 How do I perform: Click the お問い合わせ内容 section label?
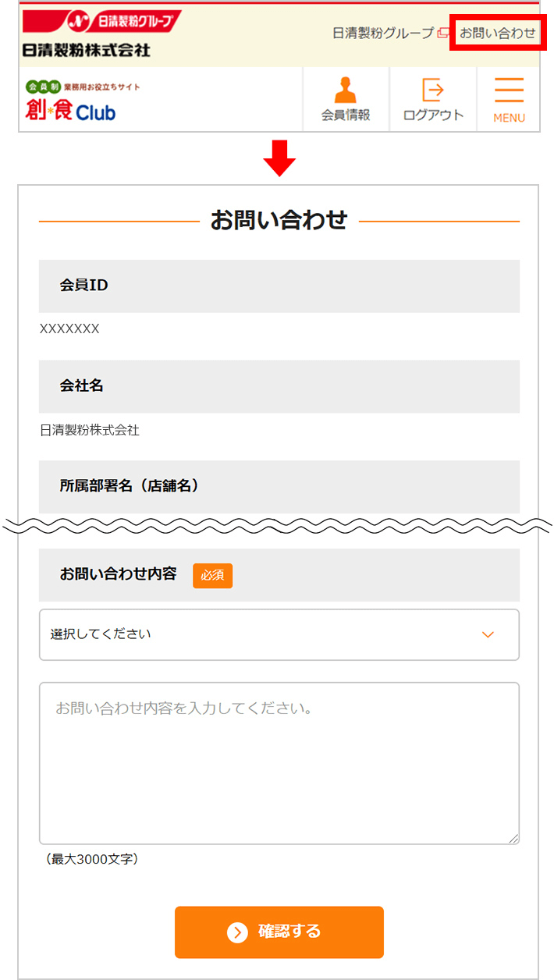click(x=118, y=574)
